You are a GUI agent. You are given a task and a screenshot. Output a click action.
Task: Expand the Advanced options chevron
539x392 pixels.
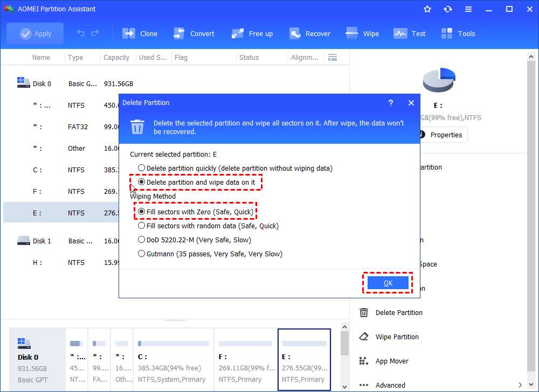click(x=521, y=385)
